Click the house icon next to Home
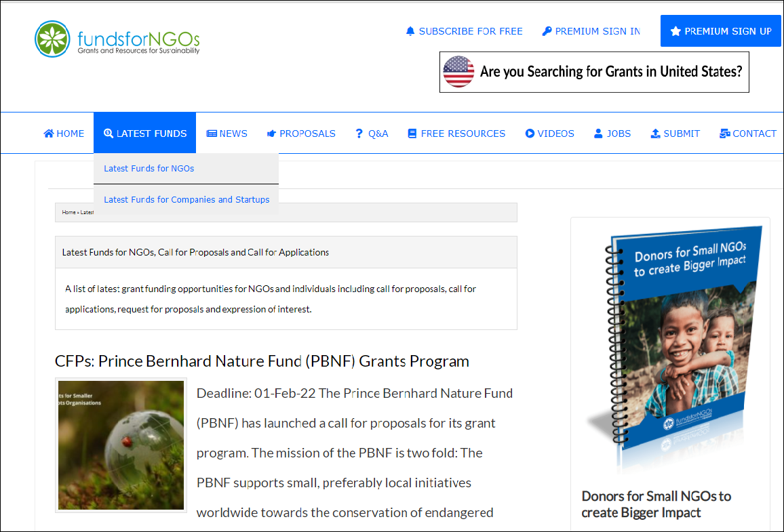This screenshot has width=784, height=532. [x=49, y=134]
